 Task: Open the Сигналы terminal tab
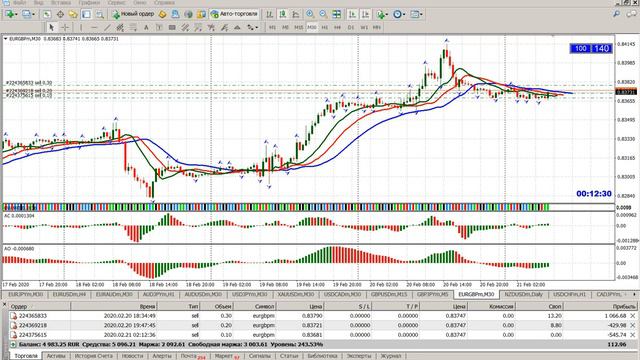point(260,356)
